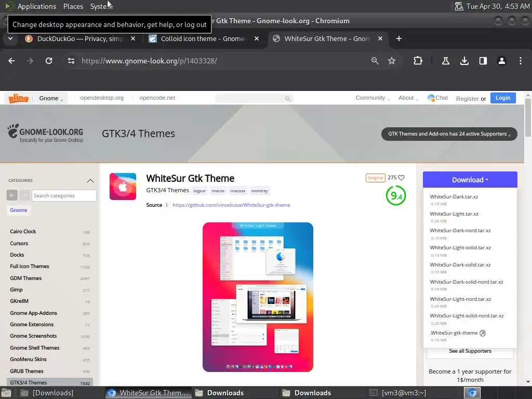
Task: Toggle the browser side panel icon
Action: (x=483, y=61)
